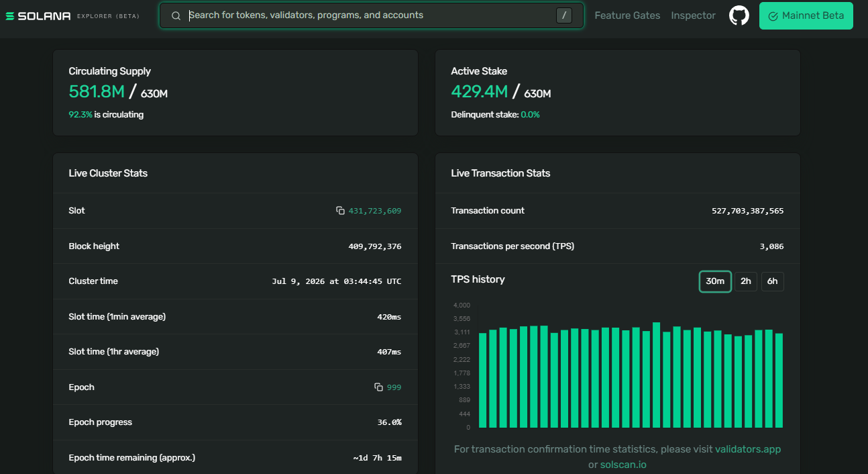Visit the solscan.io link
The width and height of the screenshot is (868, 474).
pyautogui.click(x=623, y=465)
